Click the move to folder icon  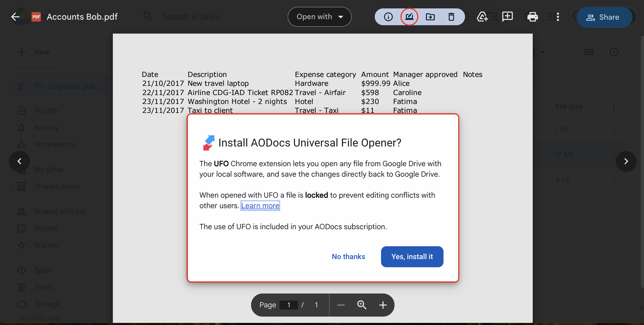[x=430, y=17]
